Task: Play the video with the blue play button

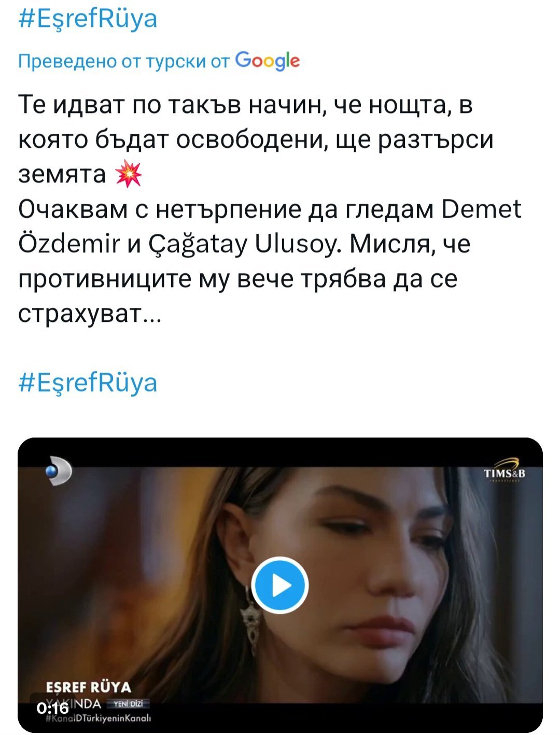Action: pyautogui.click(x=280, y=586)
